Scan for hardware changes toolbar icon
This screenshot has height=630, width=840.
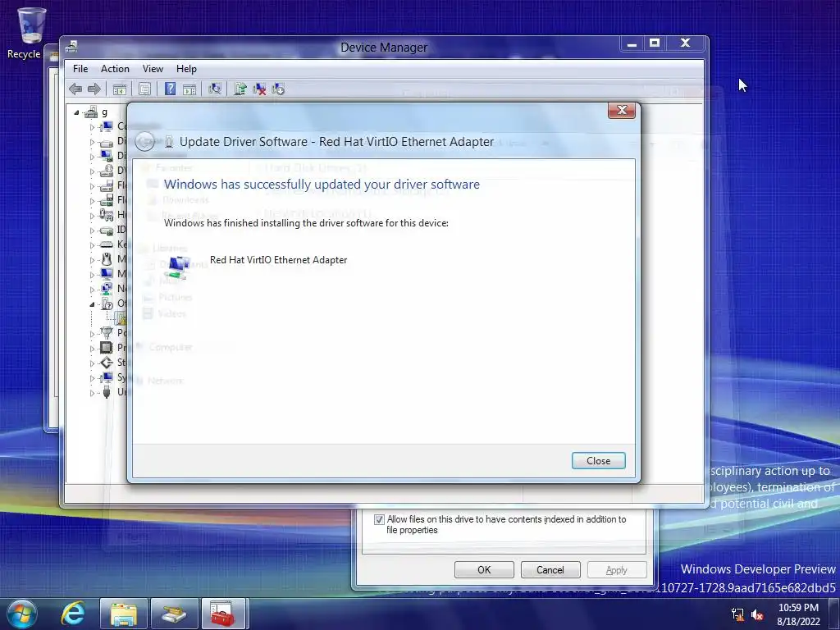tap(215, 89)
